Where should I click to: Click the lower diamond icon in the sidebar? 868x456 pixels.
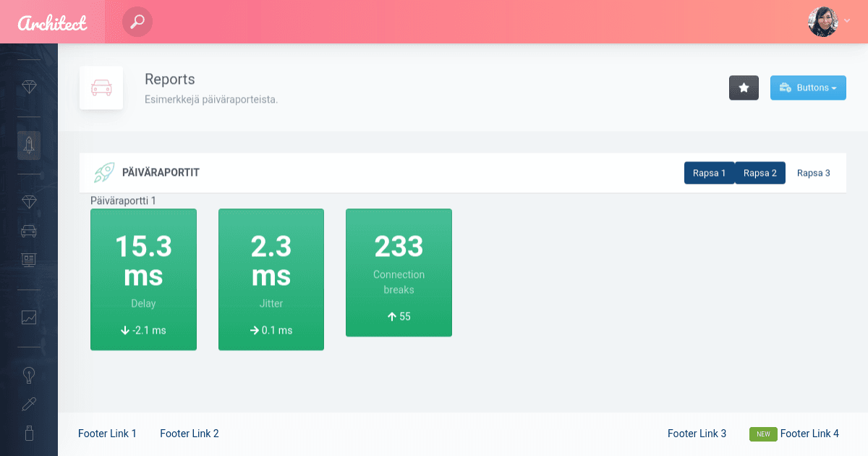pyautogui.click(x=29, y=201)
